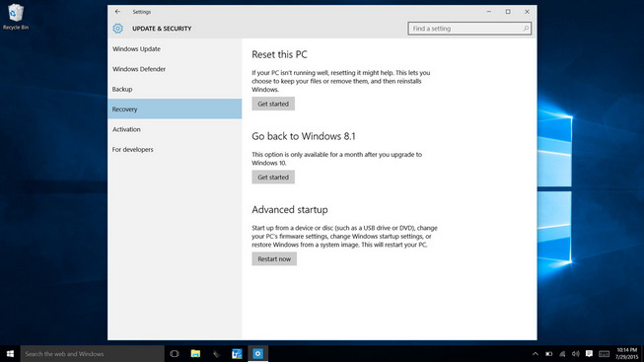Viewport: 644px width, 362px height.
Task: Click the blue taskbar icon left of Settings
Action: [x=237, y=354]
